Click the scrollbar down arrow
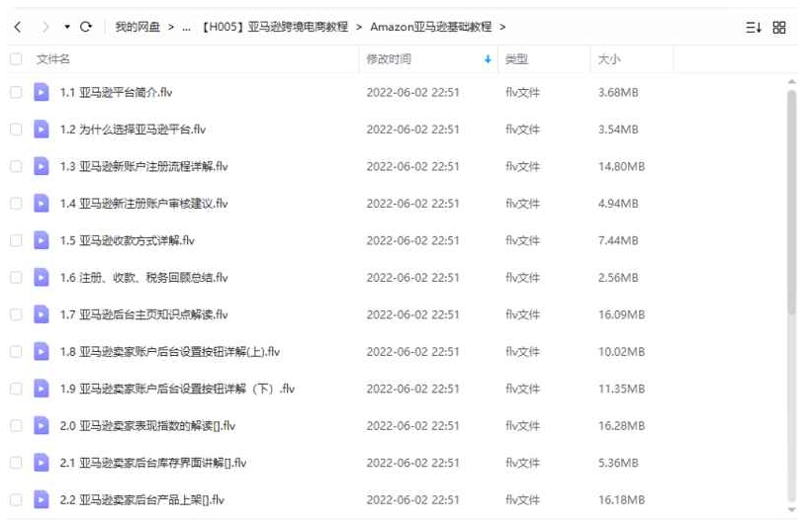 click(x=791, y=510)
